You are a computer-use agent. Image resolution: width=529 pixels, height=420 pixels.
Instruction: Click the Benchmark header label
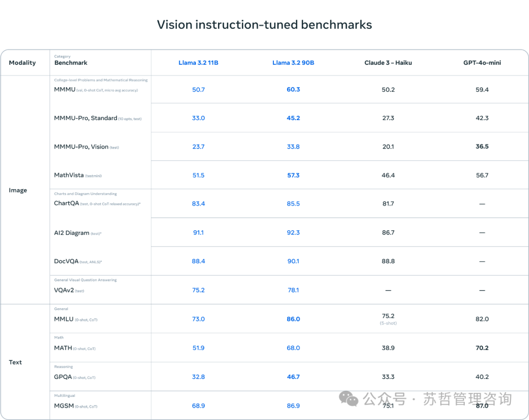coord(71,63)
